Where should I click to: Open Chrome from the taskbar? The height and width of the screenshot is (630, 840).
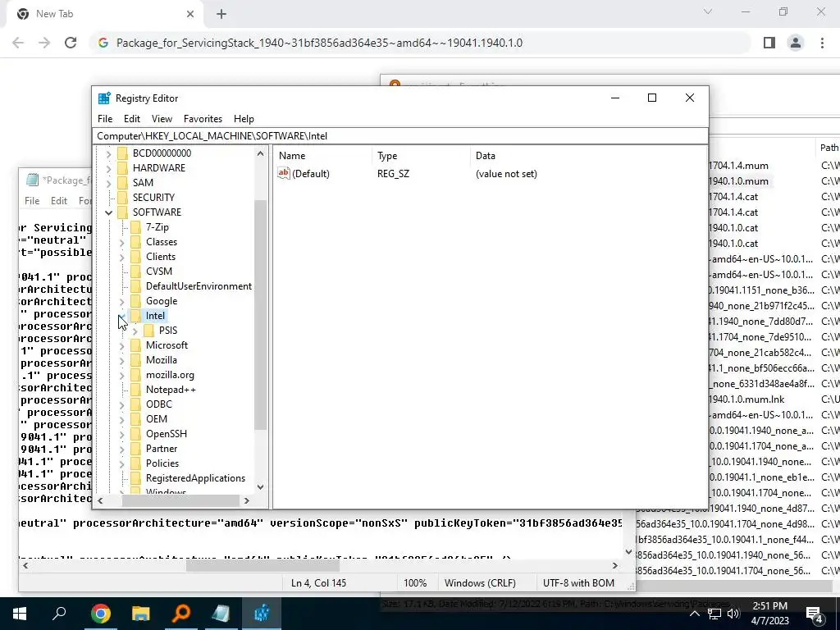(x=100, y=614)
